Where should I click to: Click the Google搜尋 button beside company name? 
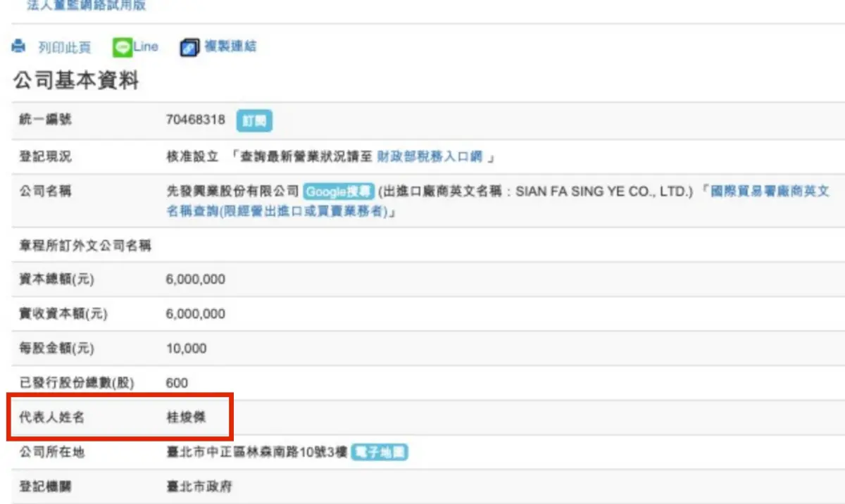[x=339, y=191]
